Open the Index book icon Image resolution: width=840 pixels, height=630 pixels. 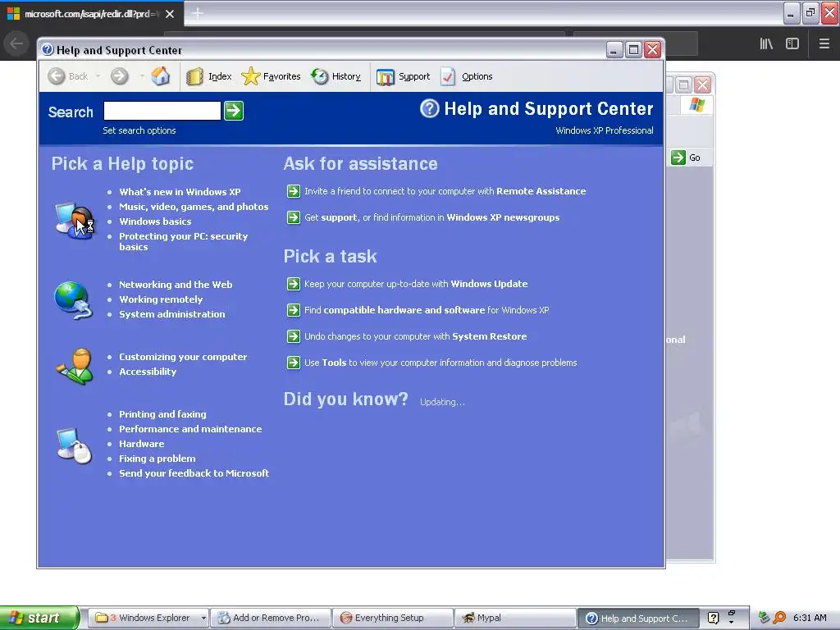(194, 76)
